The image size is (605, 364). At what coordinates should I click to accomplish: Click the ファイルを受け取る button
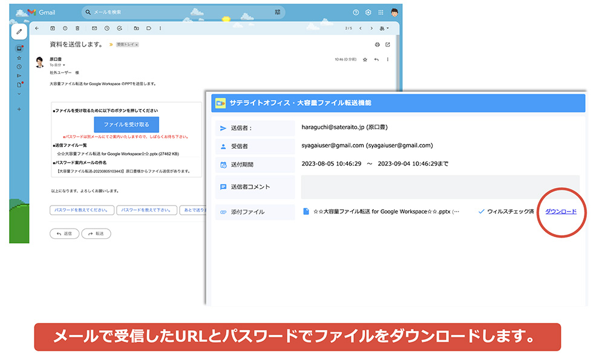coord(126,125)
